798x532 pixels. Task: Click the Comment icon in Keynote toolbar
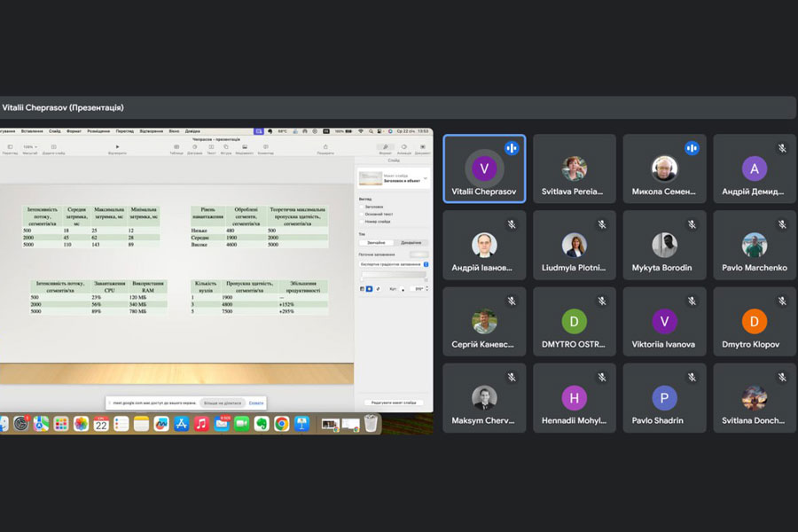tap(266, 147)
